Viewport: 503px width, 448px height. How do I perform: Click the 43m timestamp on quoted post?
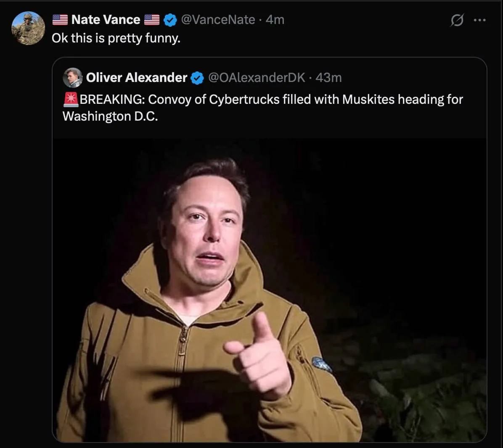[328, 78]
